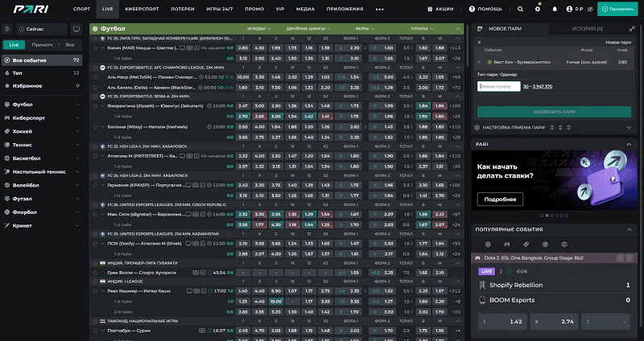Collapse the PARI promo panel

(629, 145)
